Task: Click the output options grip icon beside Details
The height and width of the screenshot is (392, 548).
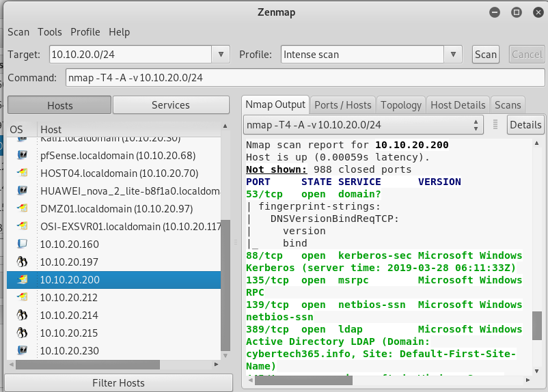Action: (x=495, y=124)
